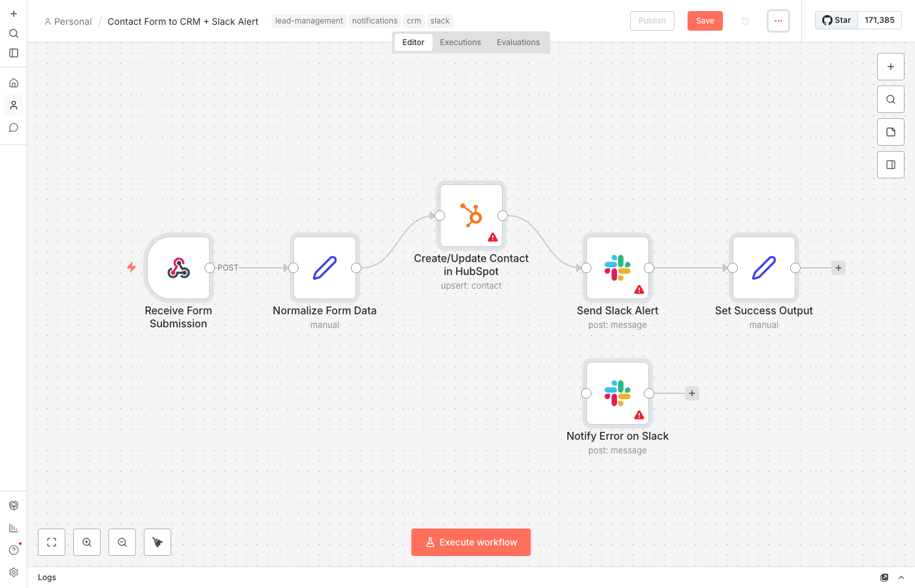The width and height of the screenshot is (915, 588).
Task: Open the Receive Form Submission webhook node
Action: tap(178, 267)
